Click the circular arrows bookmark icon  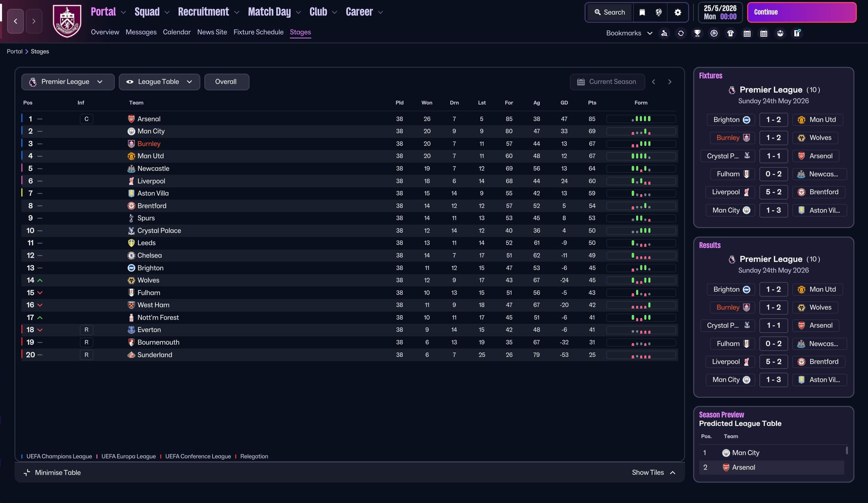pos(681,33)
